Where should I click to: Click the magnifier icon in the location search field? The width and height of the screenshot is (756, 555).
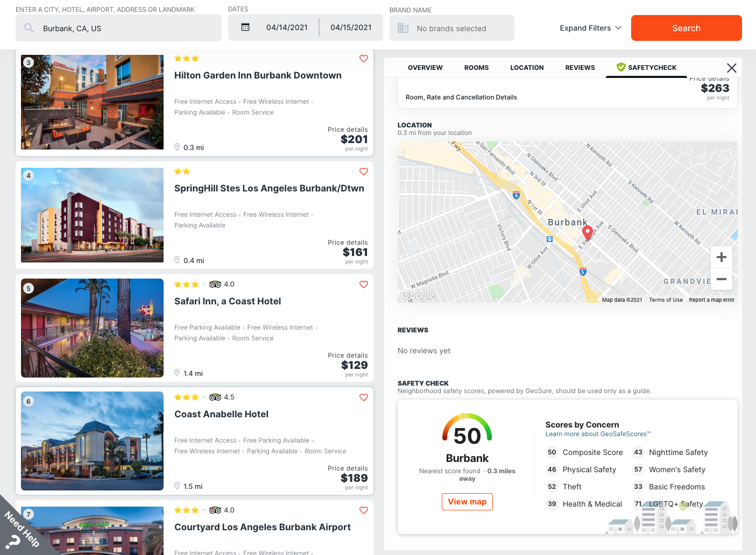pos(29,27)
